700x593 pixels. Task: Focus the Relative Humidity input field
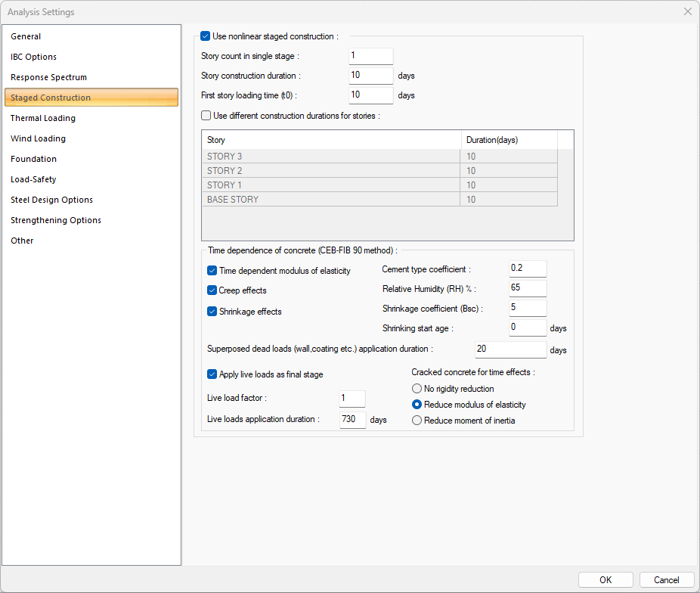527,289
